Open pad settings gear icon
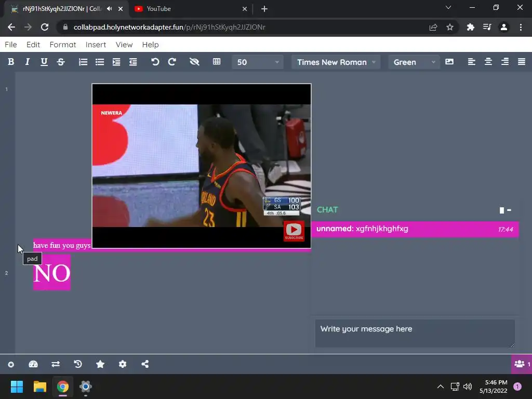 tap(123, 364)
